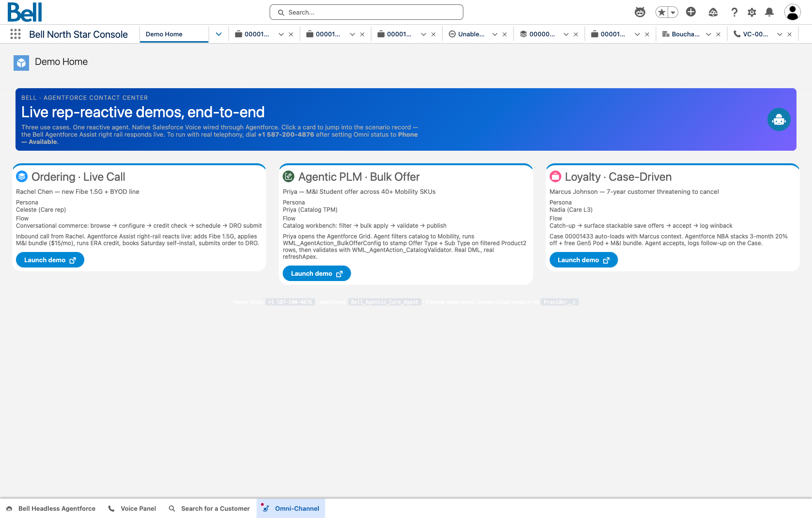This screenshot has width=812, height=518.
Task: Launch demo for Agentic PLM Bulk Offer
Action: pyautogui.click(x=317, y=273)
